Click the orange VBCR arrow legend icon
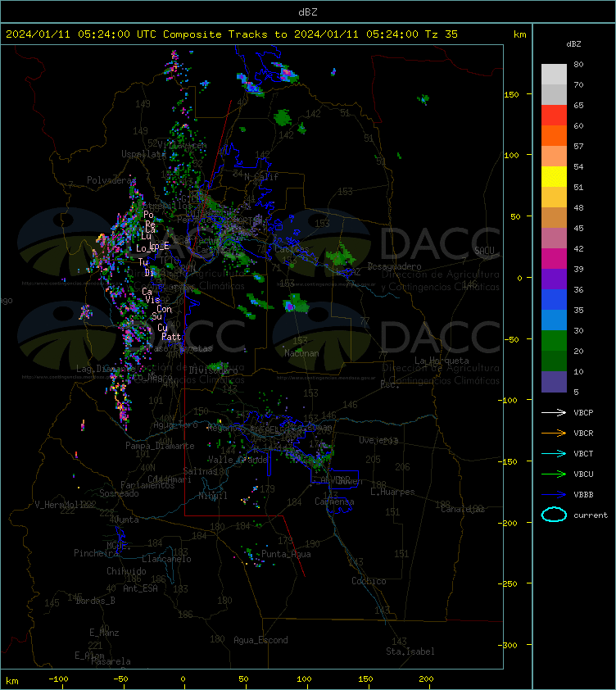Screen dimensions: 616x690 coord(554,433)
